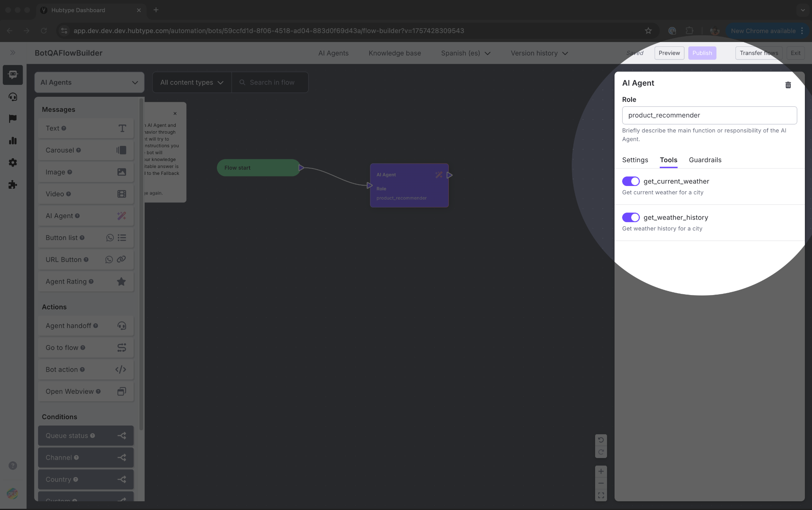Zoom in canvas with plus icon

(601, 471)
